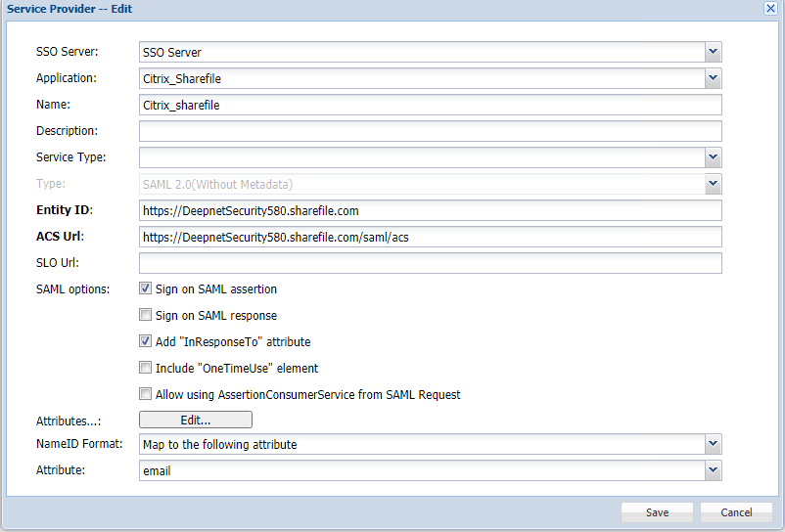Toggle Add "InResponseTo" attribute checkbox

click(x=146, y=342)
